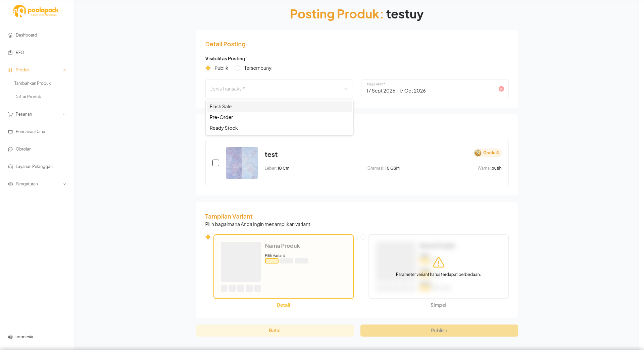Select the Tersembunyi visibility radio

click(x=238, y=68)
